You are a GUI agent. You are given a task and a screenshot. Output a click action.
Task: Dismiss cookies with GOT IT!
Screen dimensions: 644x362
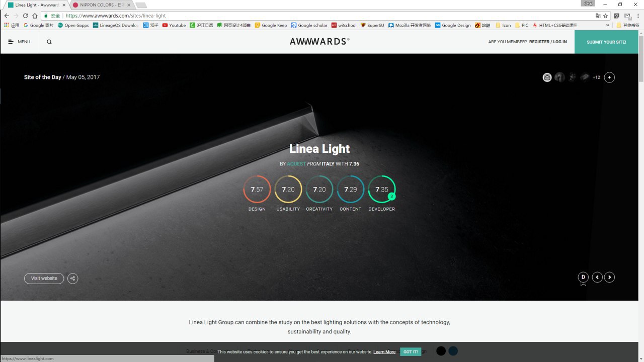(411, 352)
